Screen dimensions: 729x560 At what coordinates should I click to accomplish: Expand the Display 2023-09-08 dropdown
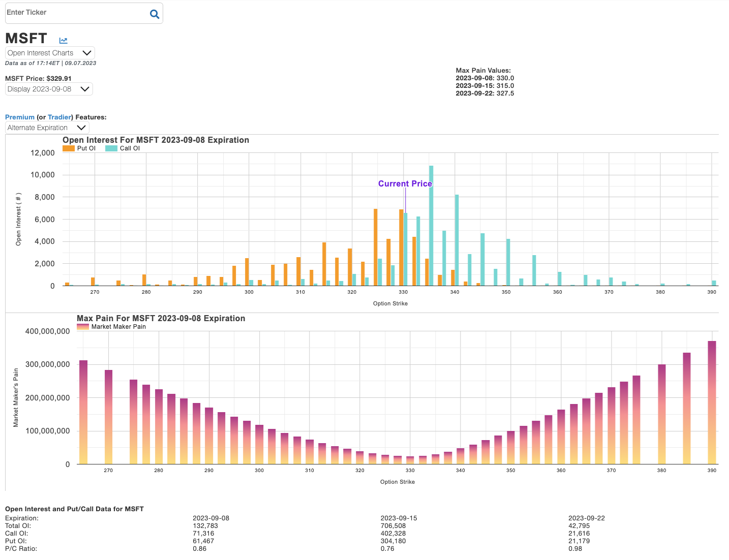click(x=49, y=89)
